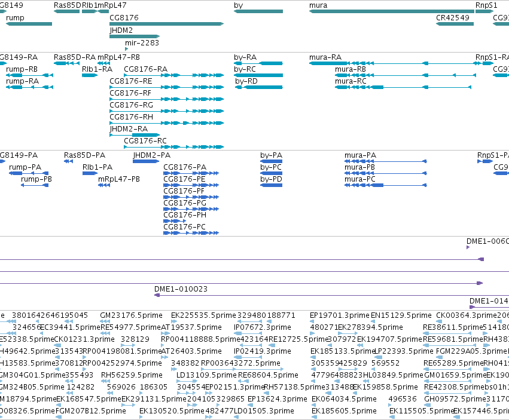Open the rump-PA protein label
Image resolution: width=509 pixels, height=420 pixels.
click(25, 167)
